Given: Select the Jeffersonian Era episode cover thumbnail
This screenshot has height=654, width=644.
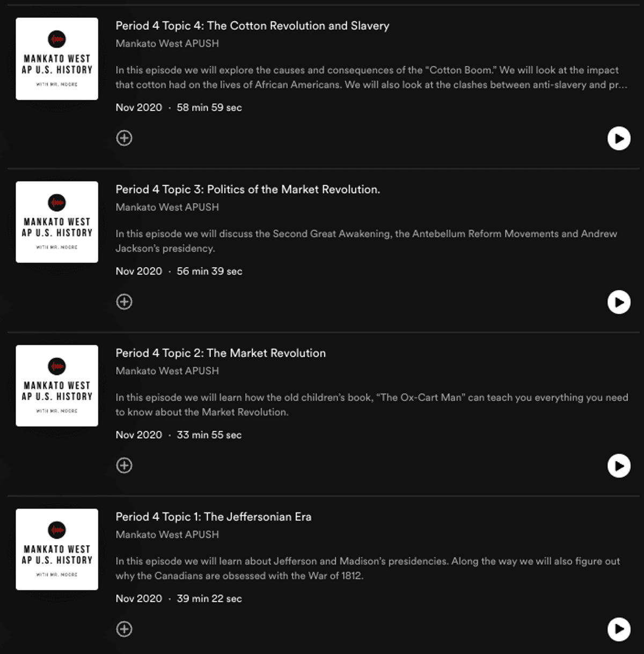Looking at the screenshot, I should tap(57, 549).
